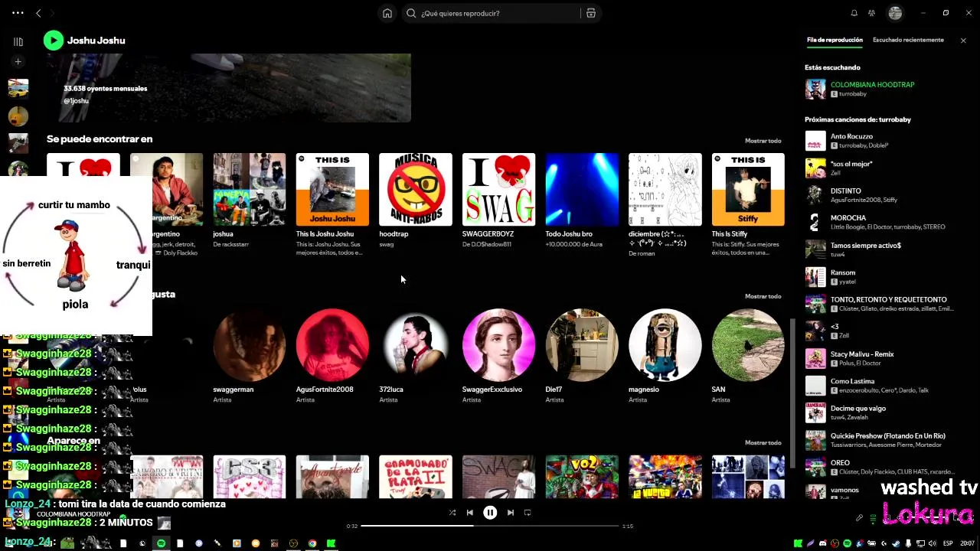The width and height of the screenshot is (980, 551).
Task: Open Diel7 artist
Action: 581,345
